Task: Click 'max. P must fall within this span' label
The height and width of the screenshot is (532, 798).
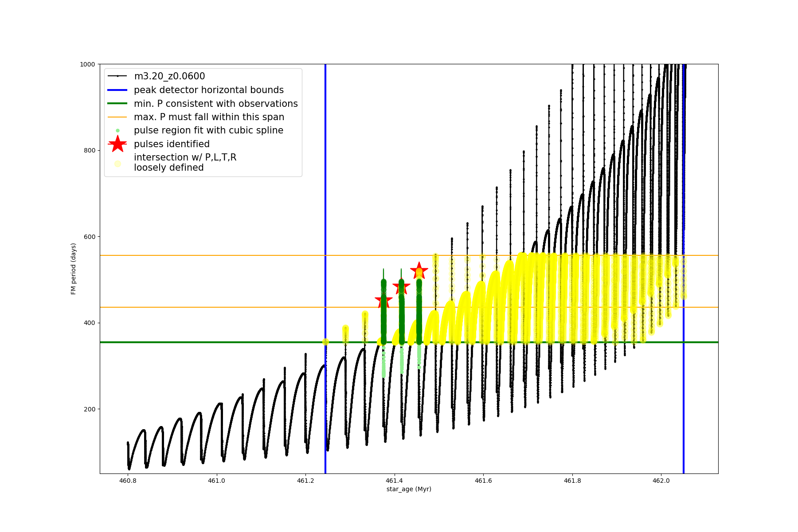Action: [x=209, y=117]
